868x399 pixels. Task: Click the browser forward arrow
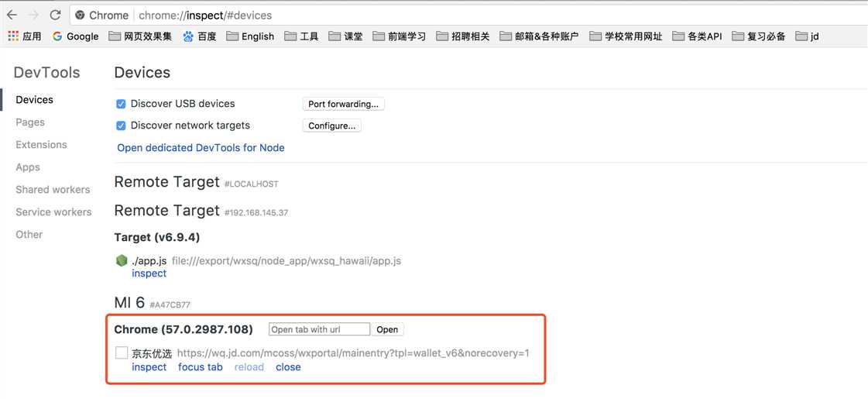click(33, 15)
